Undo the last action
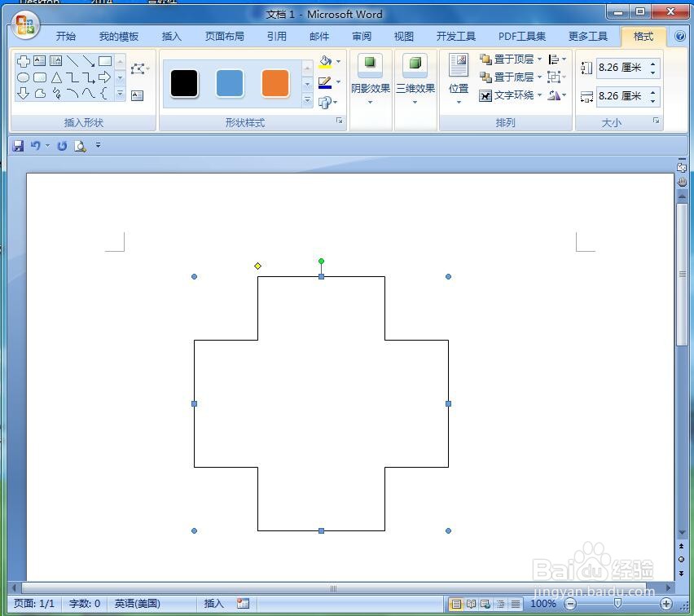The width and height of the screenshot is (694, 616). tap(35, 145)
